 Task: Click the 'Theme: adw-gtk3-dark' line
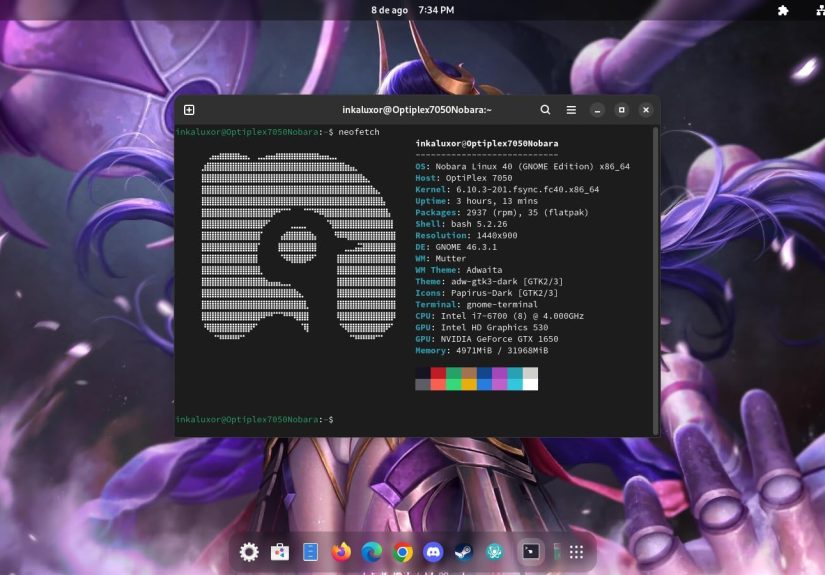pos(489,281)
